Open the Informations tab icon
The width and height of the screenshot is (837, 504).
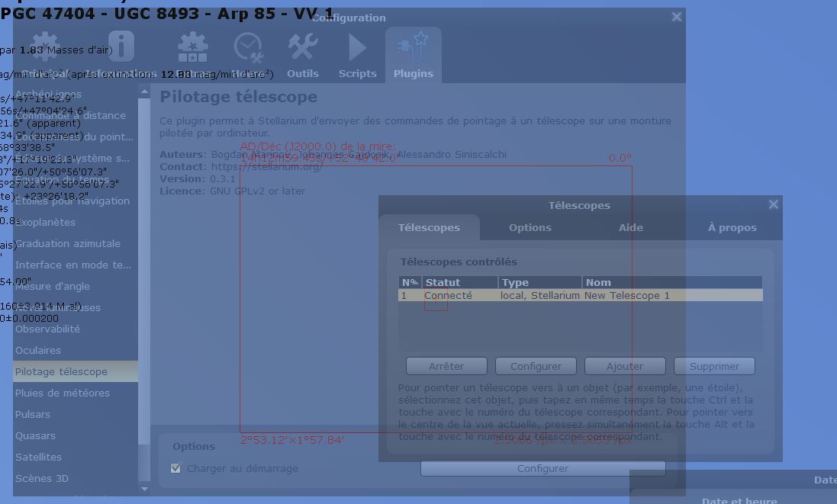[121, 47]
